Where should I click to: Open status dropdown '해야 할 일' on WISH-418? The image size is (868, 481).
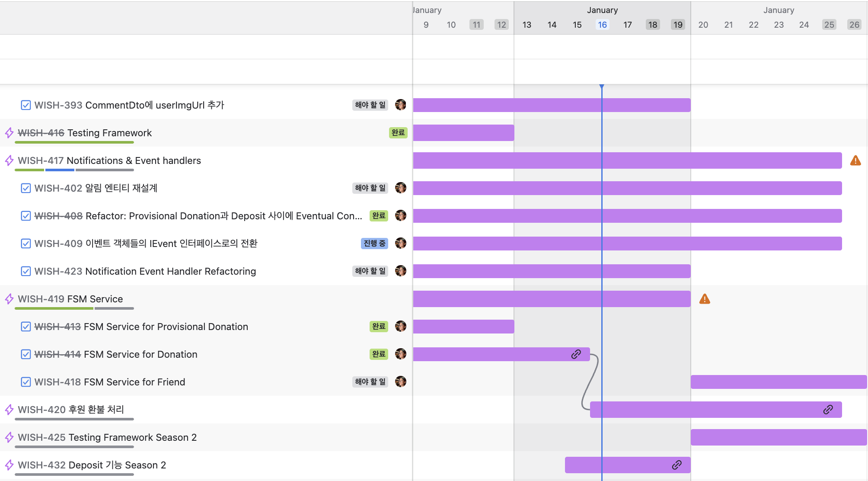coord(370,382)
